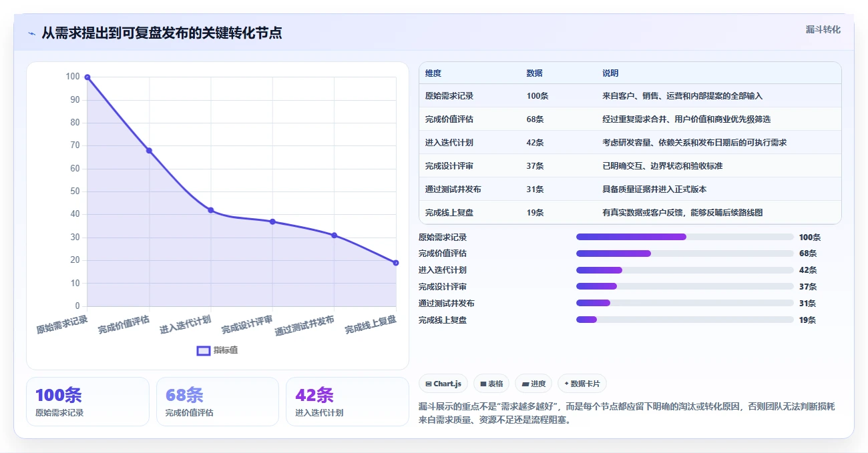Select the chart point for 通过测试并发布

pyautogui.click(x=335, y=236)
